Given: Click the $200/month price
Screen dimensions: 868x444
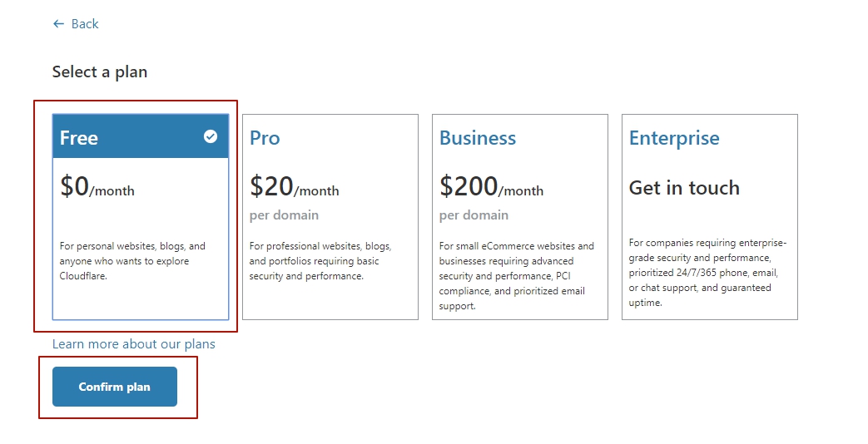Looking at the screenshot, I should (491, 187).
